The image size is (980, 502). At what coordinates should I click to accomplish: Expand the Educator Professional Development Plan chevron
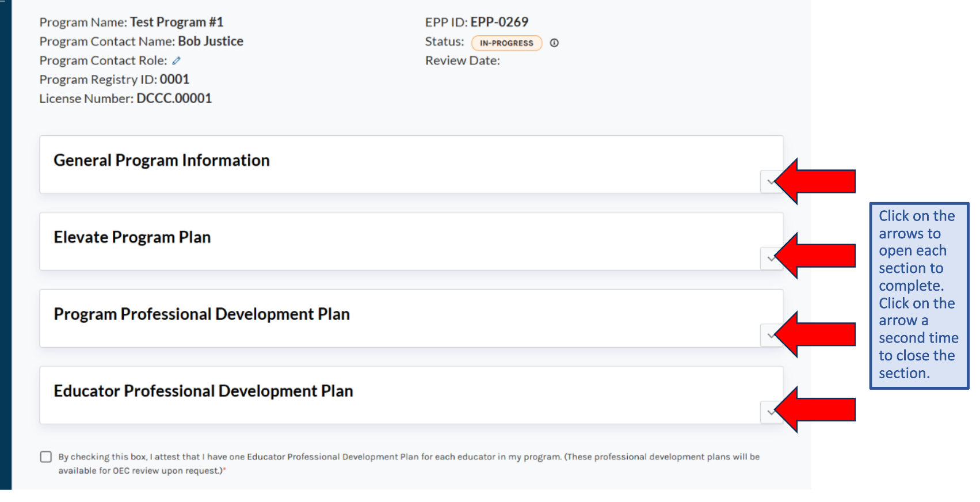[769, 412]
